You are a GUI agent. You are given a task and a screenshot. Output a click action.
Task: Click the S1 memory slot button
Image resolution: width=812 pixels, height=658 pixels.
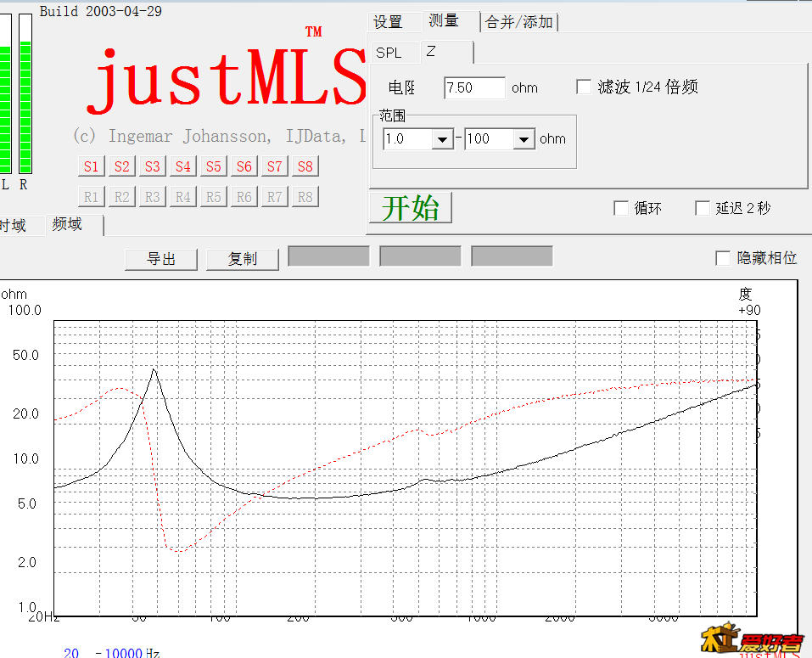click(91, 166)
